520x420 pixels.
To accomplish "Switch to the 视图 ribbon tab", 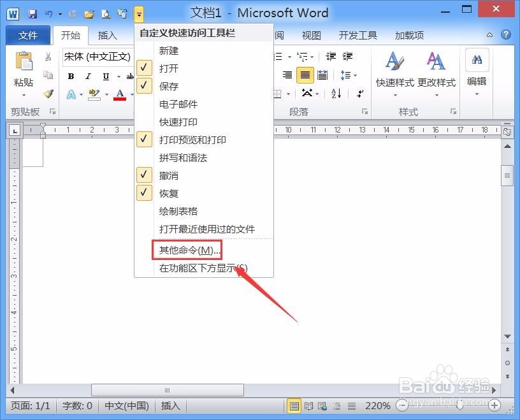I will pos(312,35).
